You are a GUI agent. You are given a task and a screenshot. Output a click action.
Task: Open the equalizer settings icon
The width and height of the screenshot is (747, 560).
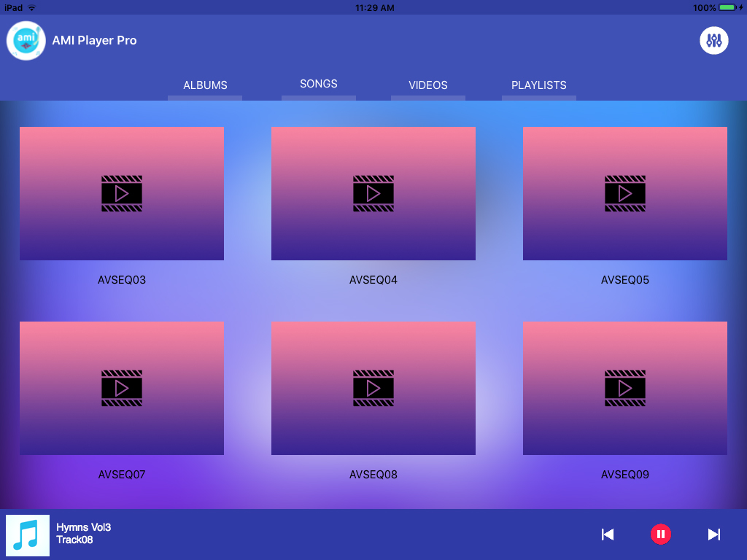713,41
